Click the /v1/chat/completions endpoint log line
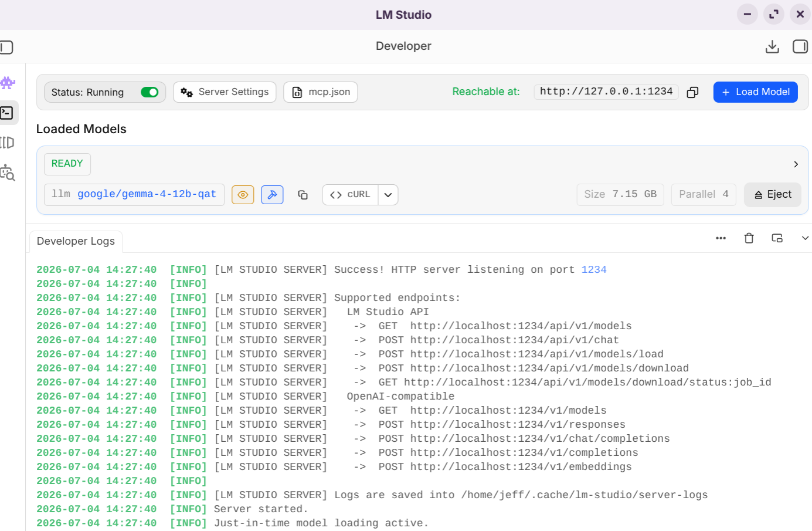 [353, 439]
